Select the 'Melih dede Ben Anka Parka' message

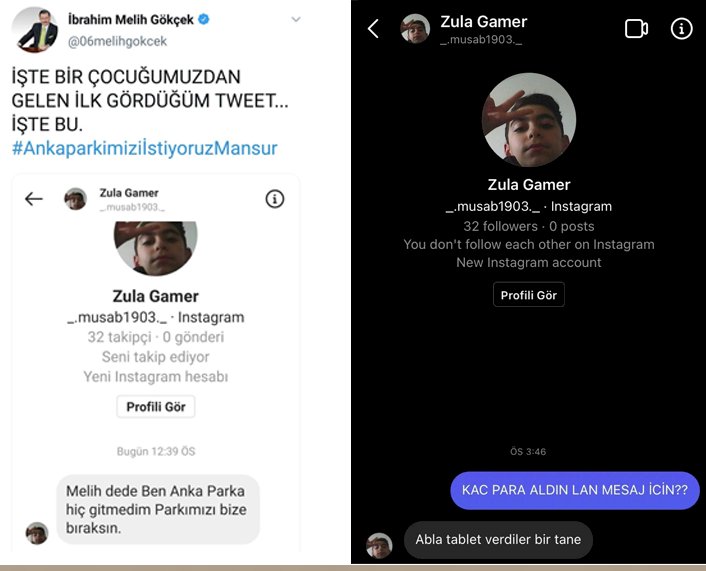[x=158, y=509]
